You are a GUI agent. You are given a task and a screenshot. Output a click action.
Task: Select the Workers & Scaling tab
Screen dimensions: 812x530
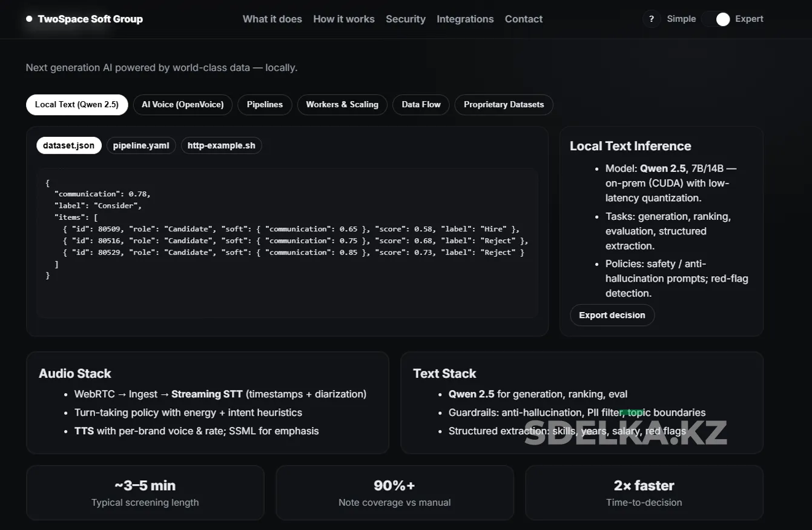342,105
